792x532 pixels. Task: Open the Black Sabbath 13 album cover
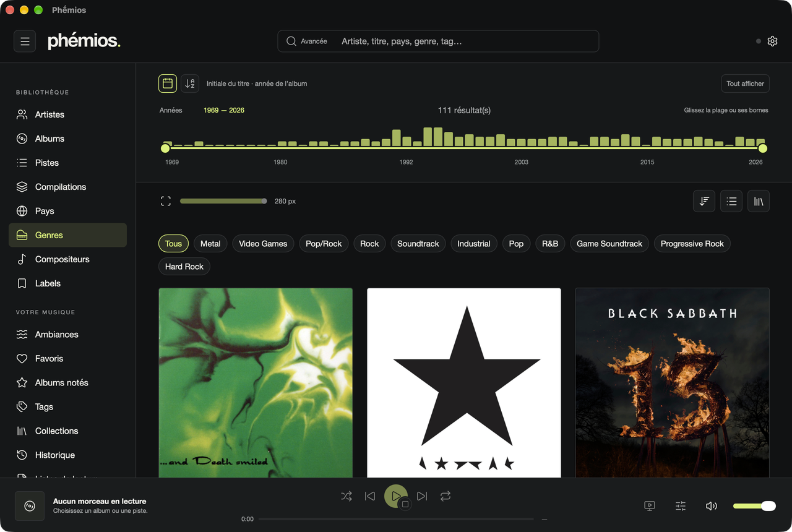point(673,382)
